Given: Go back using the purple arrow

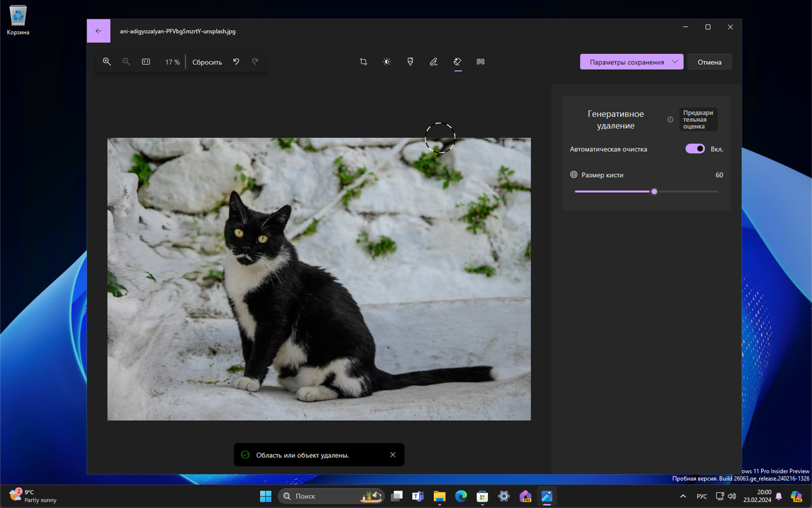Looking at the screenshot, I should [99, 31].
